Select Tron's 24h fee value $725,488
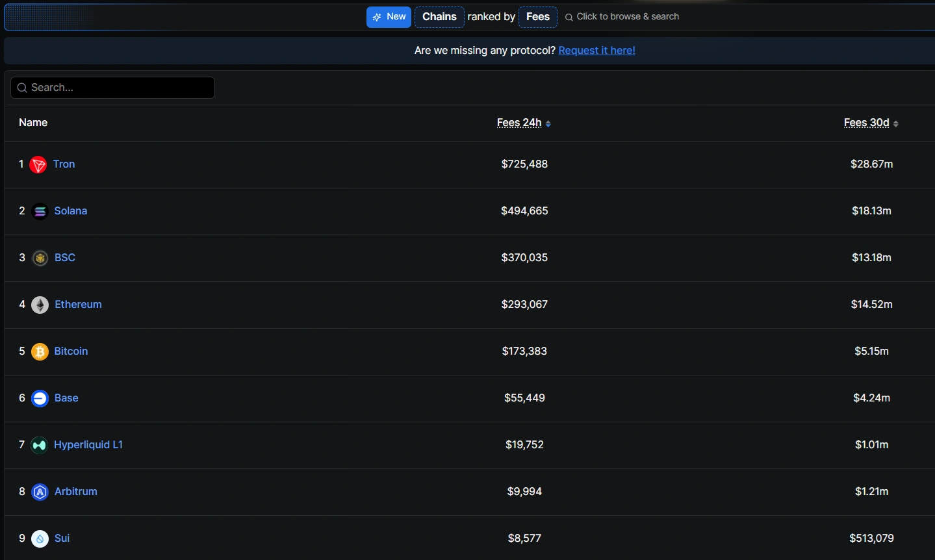The width and height of the screenshot is (935, 560). [x=524, y=164]
